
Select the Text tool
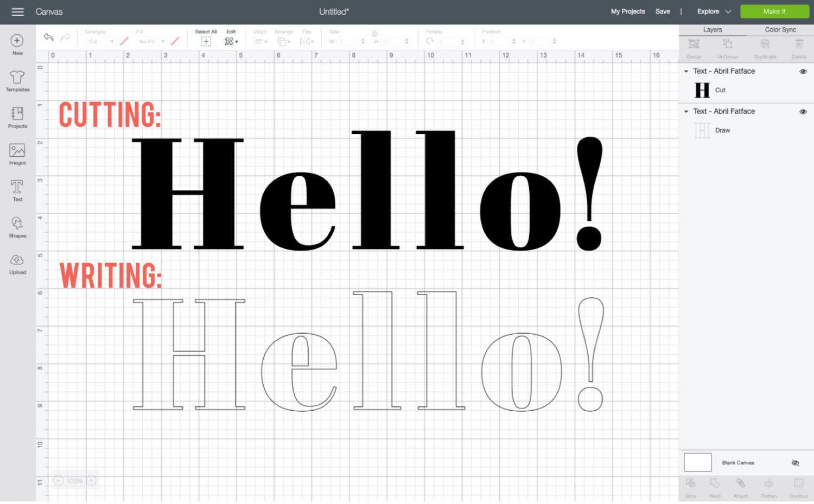click(x=17, y=190)
